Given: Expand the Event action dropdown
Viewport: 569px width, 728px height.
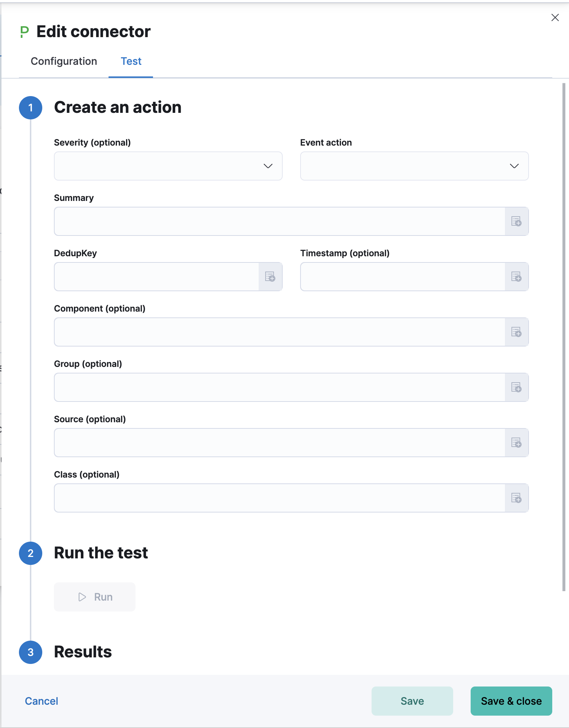Looking at the screenshot, I should [514, 166].
